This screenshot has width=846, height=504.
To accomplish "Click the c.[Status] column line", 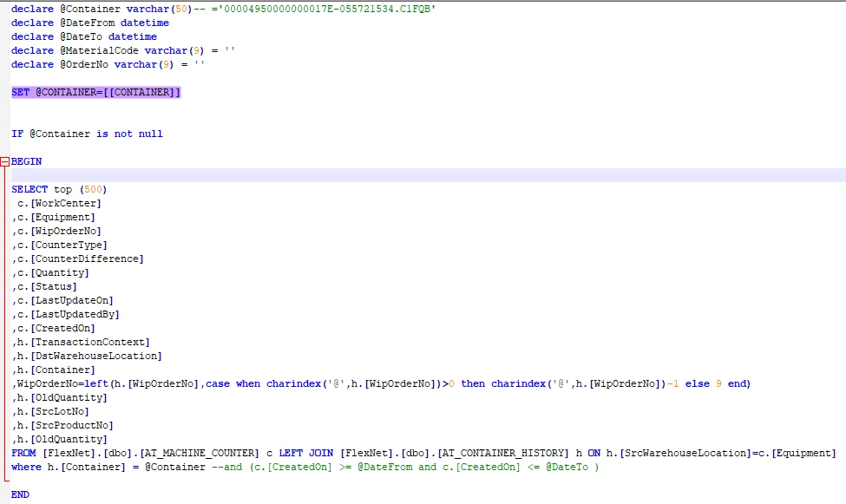I will pos(44,286).
